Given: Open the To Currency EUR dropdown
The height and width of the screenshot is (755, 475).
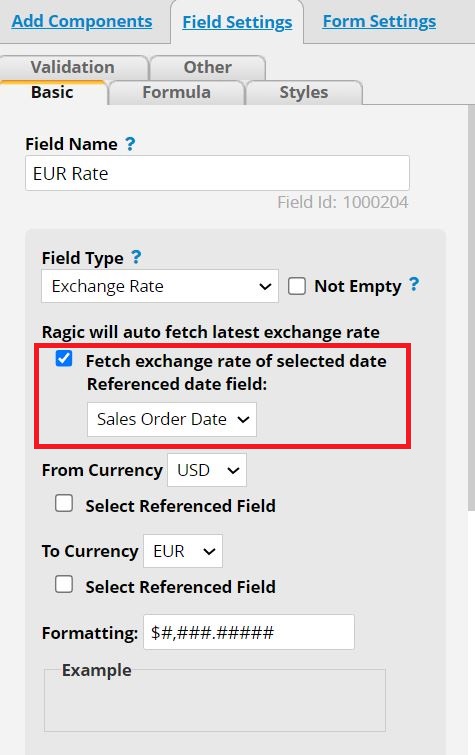Looking at the screenshot, I should [x=183, y=551].
